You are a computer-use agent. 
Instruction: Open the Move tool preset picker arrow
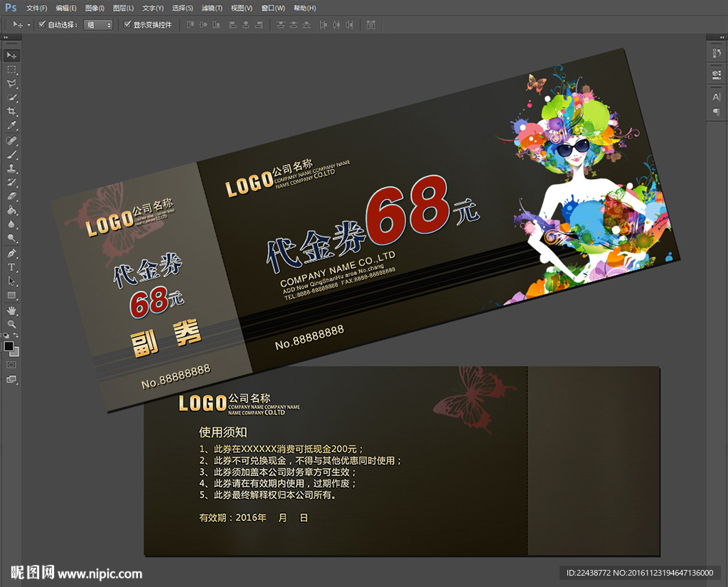click(x=29, y=25)
